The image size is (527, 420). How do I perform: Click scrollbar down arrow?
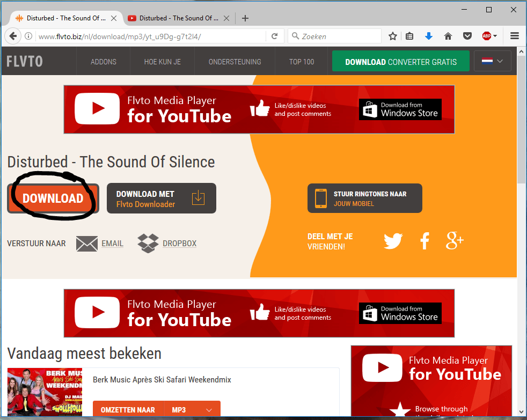521,412
